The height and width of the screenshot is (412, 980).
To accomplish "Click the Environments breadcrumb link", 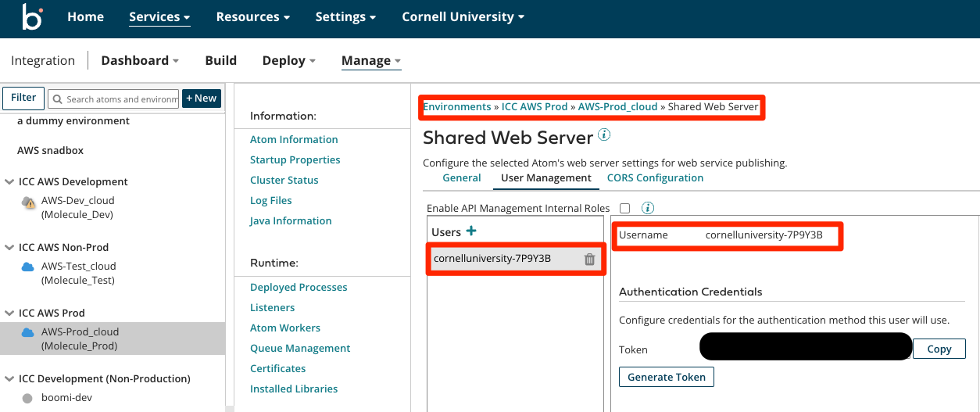I will [x=457, y=106].
